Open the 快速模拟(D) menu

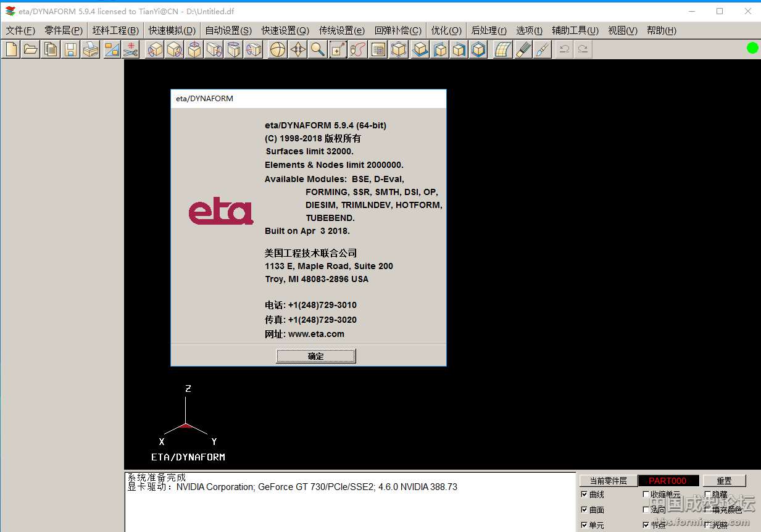click(172, 30)
